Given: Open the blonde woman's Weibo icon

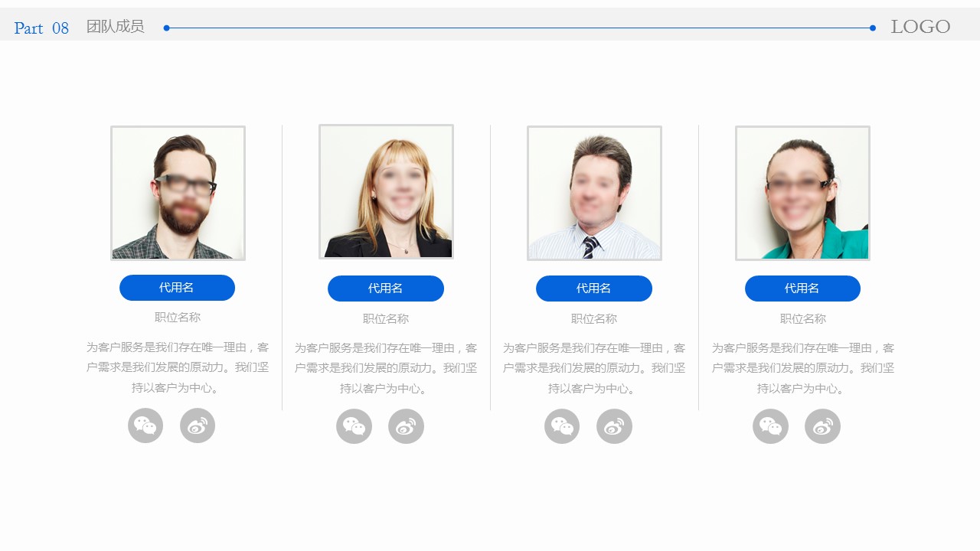Looking at the screenshot, I should coord(406,426).
